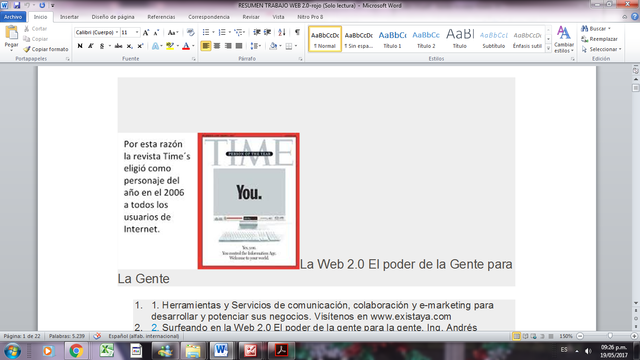Open the Adobe Reader taskbar icon
This screenshot has height=360, width=640.
[x=281, y=351]
